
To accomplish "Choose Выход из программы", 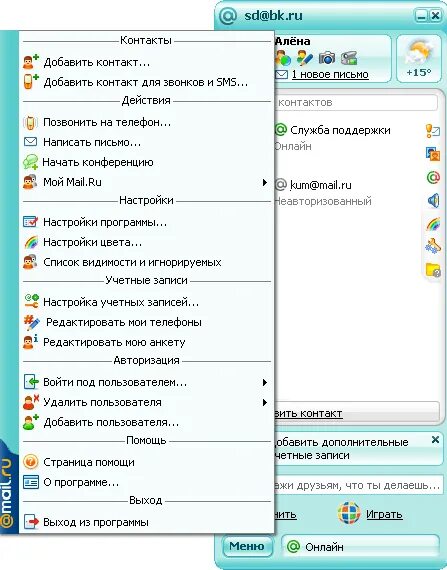I will tap(147, 522).
